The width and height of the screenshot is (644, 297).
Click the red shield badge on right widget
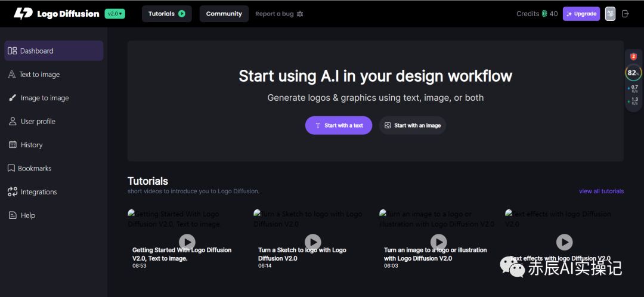(x=633, y=57)
